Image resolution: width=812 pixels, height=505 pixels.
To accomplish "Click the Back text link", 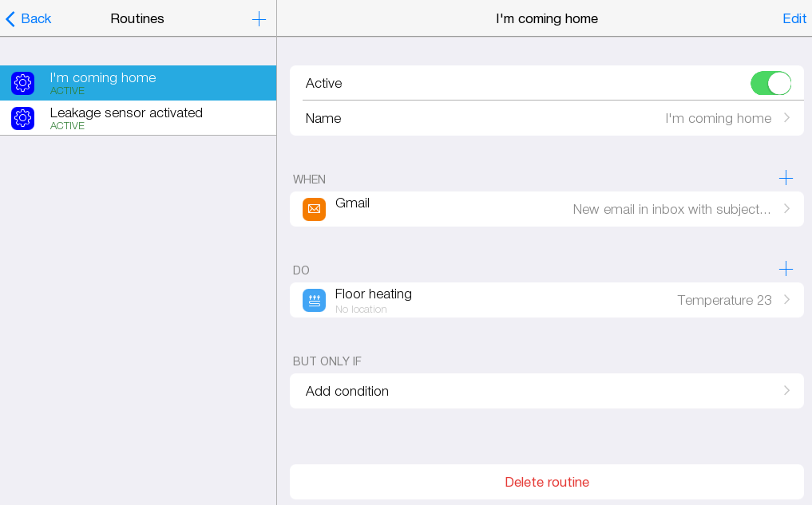I will click(36, 19).
